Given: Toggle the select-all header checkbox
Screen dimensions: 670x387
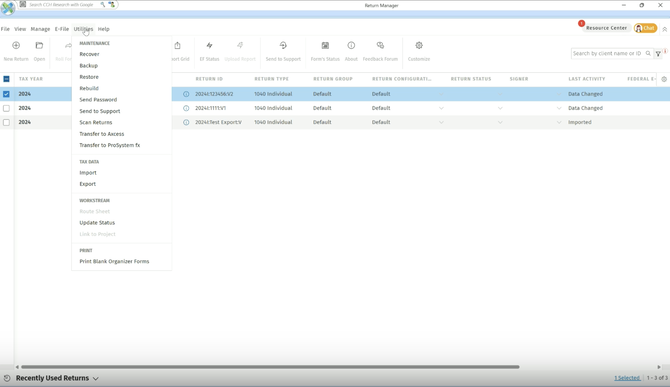Looking at the screenshot, I should pyautogui.click(x=6, y=79).
